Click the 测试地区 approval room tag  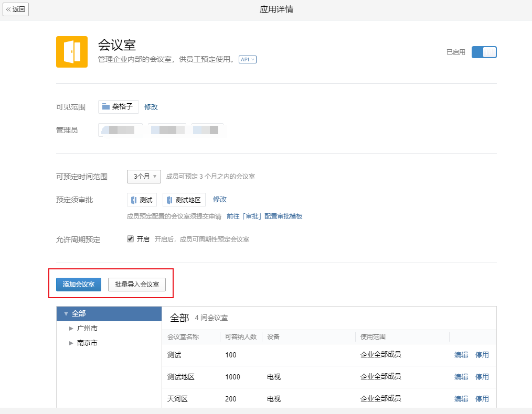[184, 200]
